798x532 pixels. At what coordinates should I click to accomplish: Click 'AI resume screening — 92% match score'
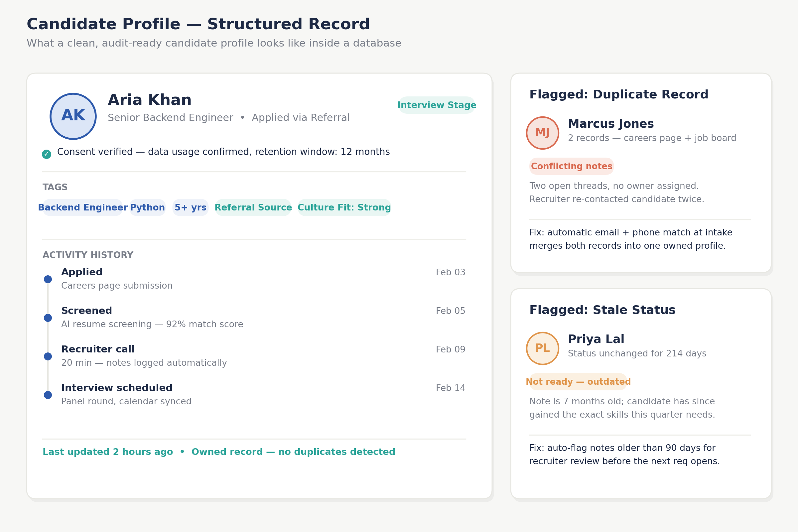152,325
